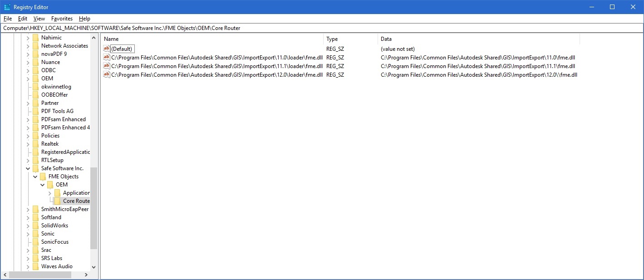644x280 pixels.
Task: Select the SonicFocus tree key
Action: coord(55,242)
